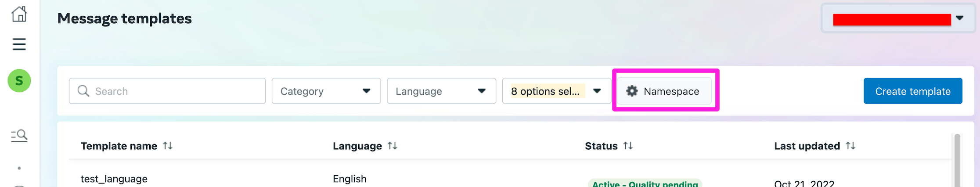
Task: Sort by Template name arrows icon
Action: tap(168, 146)
